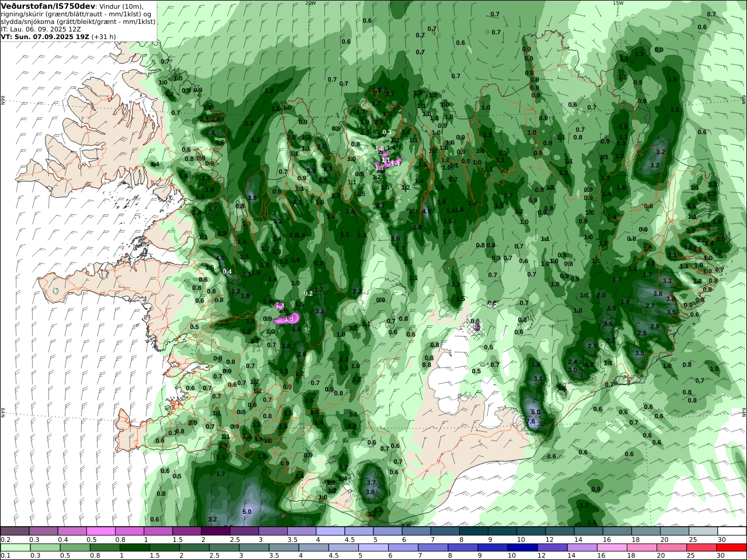The width and height of the screenshot is (747, 560).
Task: Click the white 0.2 snow value mid-map
Action: click(x=309, y=294)
